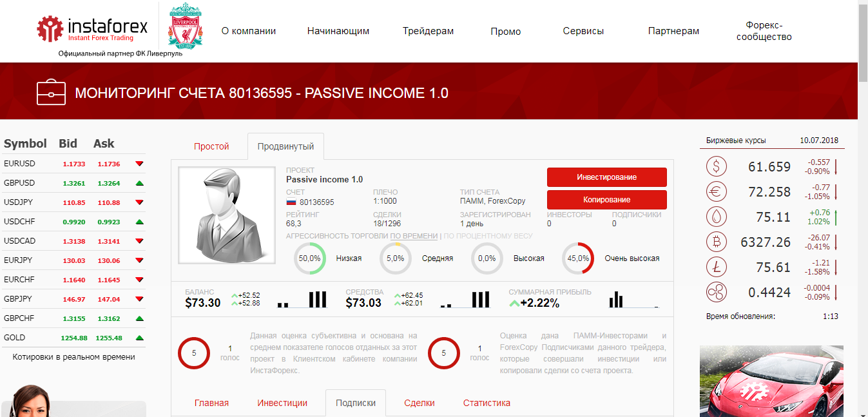Click the EURUSD red down arrow
This screenshot has width=868, height=417.
pos(139,164)
